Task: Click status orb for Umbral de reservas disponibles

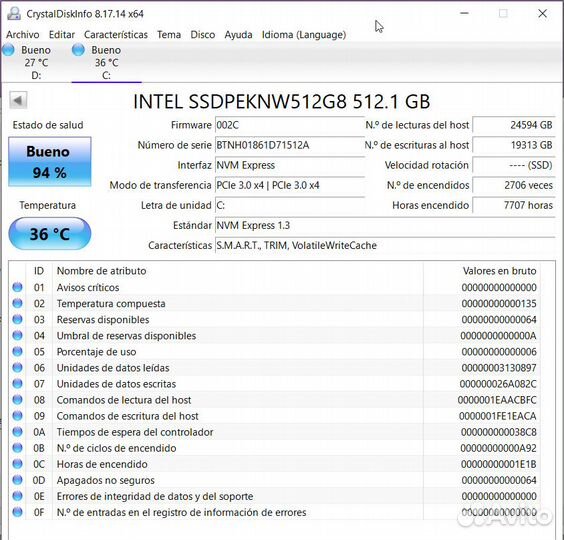Action: tap(17, 335)
